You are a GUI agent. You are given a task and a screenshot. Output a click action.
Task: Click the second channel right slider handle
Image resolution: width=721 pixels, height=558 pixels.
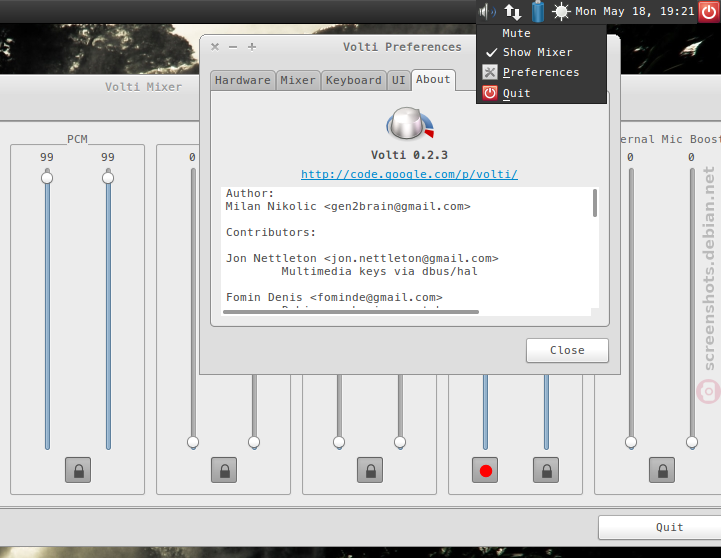(254, 442)
